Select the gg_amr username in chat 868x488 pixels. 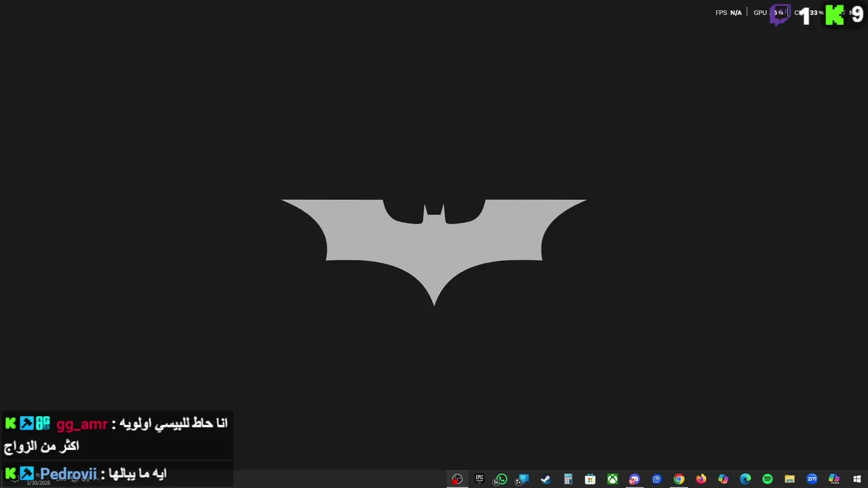[x=82, y=424]
